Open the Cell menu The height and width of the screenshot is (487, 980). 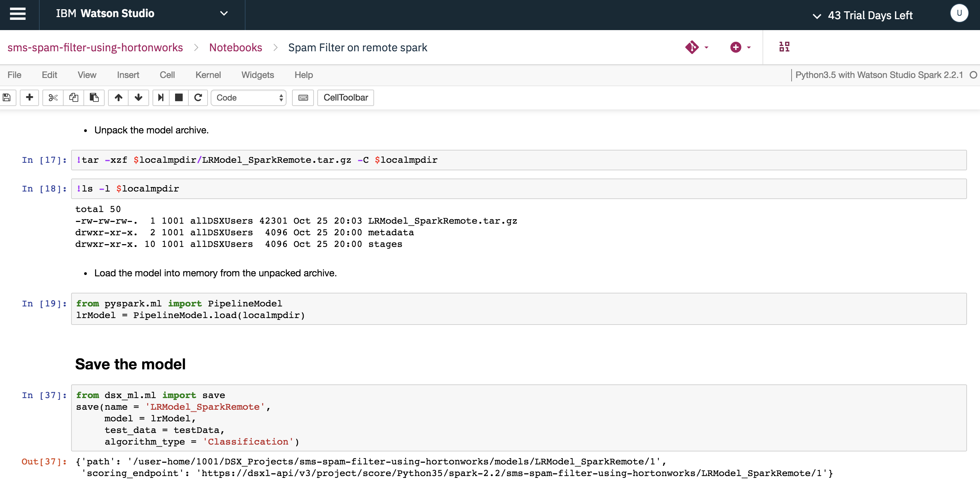(x=167, y=75)
